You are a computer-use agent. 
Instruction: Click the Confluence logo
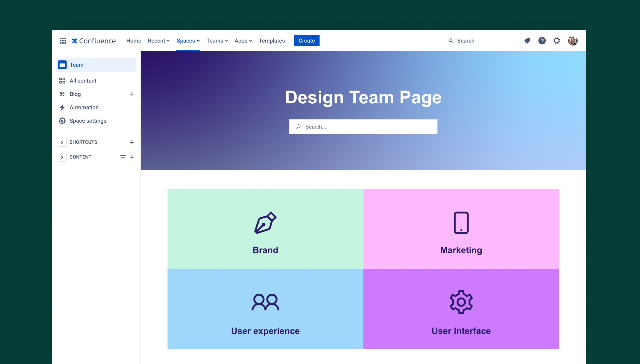(94, 40)
